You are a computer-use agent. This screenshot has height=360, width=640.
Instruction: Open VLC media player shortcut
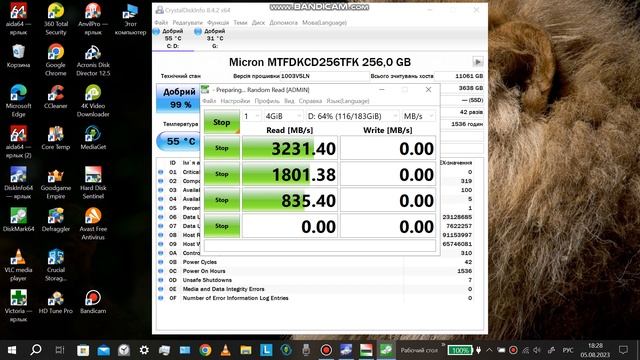18,264
